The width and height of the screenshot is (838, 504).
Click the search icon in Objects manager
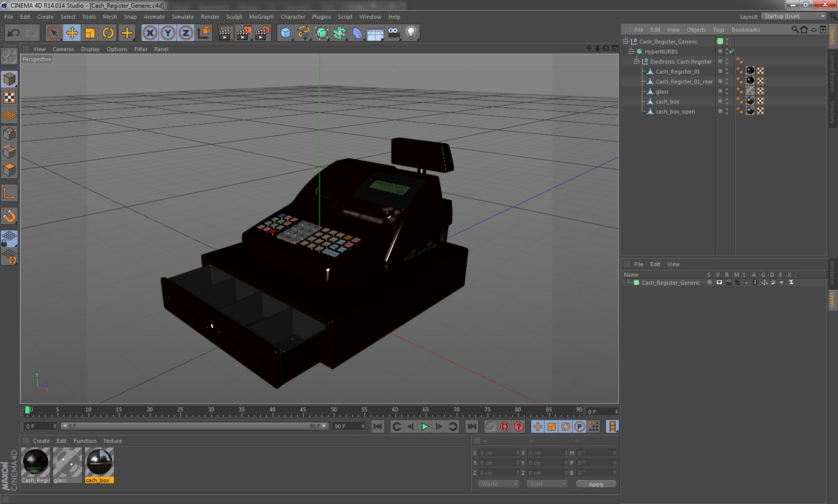tap(795, 29)
